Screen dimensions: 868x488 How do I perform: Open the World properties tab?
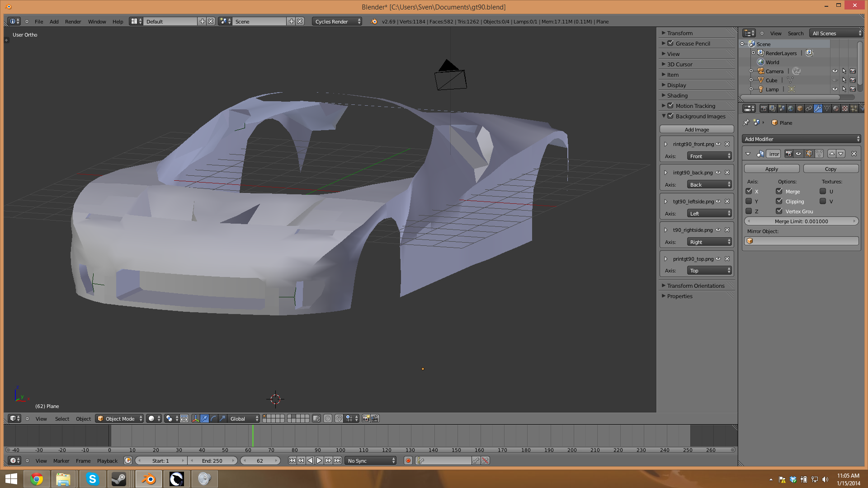(x=790, y=108)
